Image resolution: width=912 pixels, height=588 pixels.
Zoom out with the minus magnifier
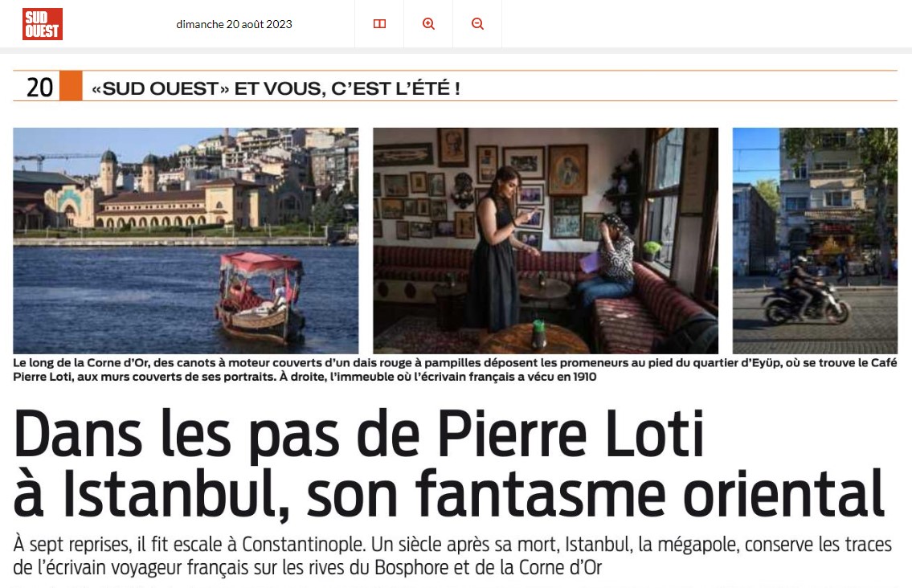(x=477, y=24)
